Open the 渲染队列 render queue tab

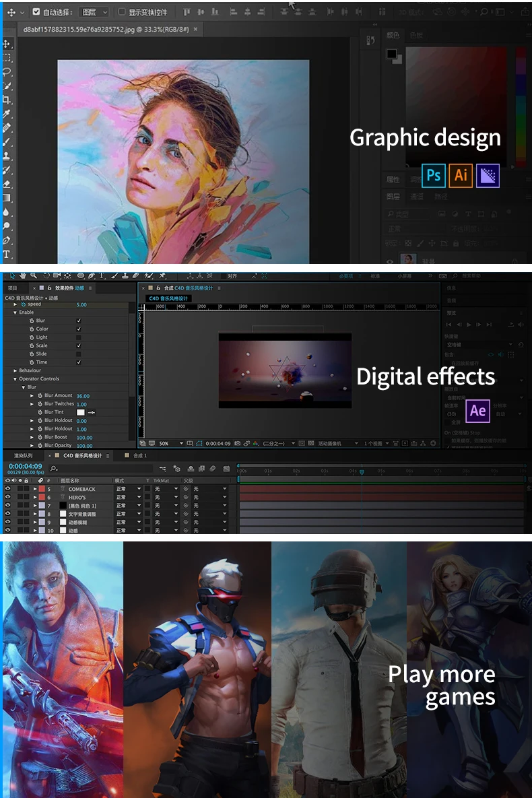(24, 456)
